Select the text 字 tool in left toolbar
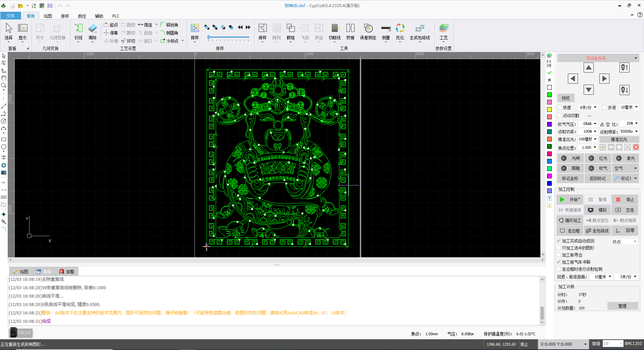Viewport: 644px width, 350px height. pos(4,158)
